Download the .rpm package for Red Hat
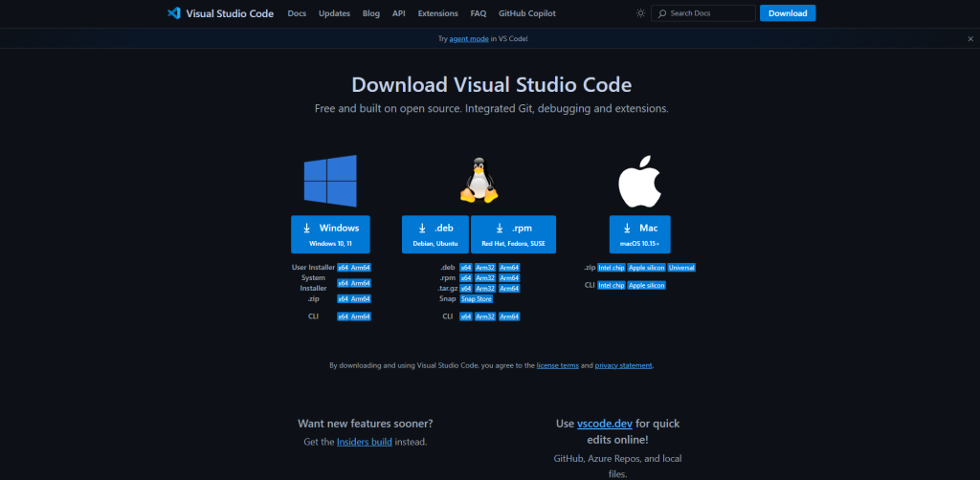Screen dimensions: 980x480 pos(513,234)
